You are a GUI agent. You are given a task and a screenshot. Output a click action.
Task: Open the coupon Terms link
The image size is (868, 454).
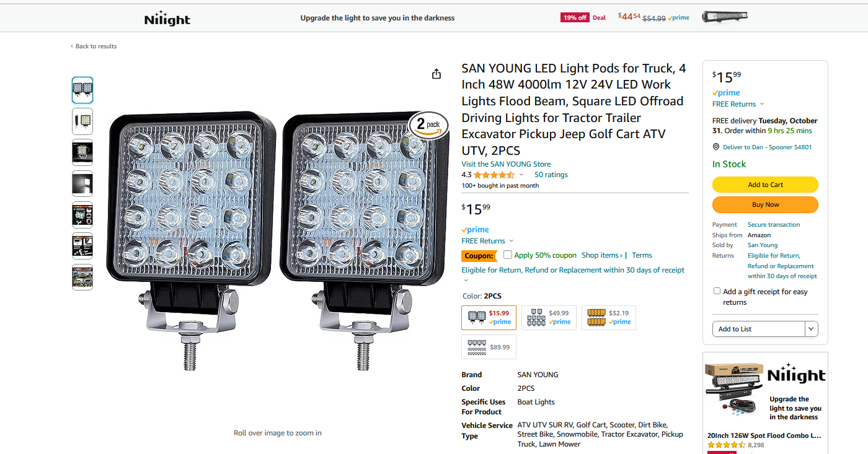coord(642,255)
